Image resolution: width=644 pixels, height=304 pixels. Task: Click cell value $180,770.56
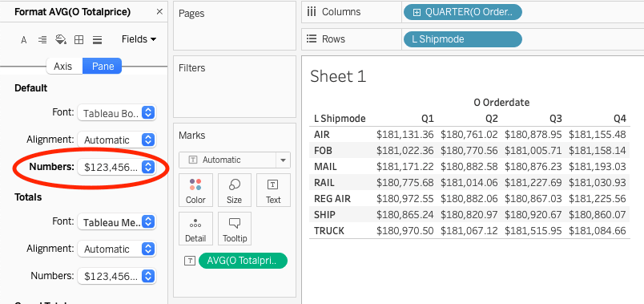[469, 151]
